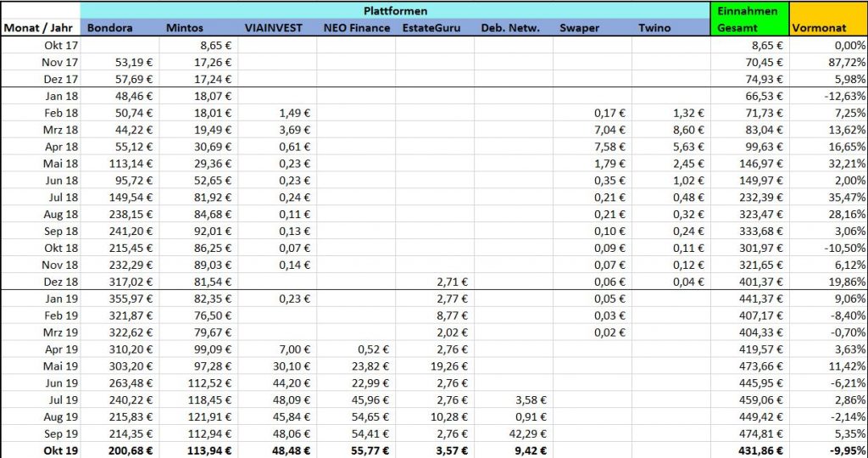The width and height of the screenshot is (868, 458).
Task: Select the Dez 17 row label
Action: tap(41, 79)
